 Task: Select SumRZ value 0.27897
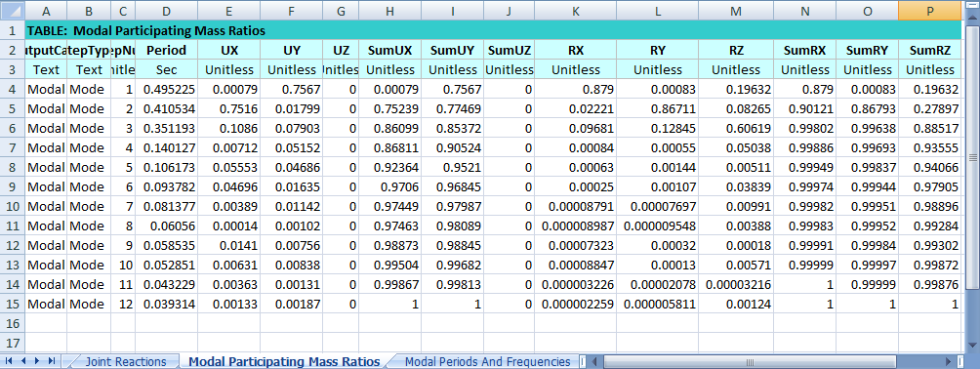click(929, 108)
